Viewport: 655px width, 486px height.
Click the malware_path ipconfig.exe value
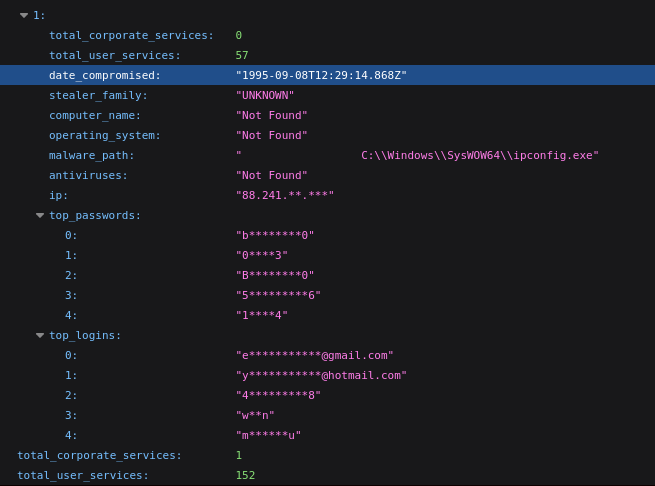click(x=417, y=155)
